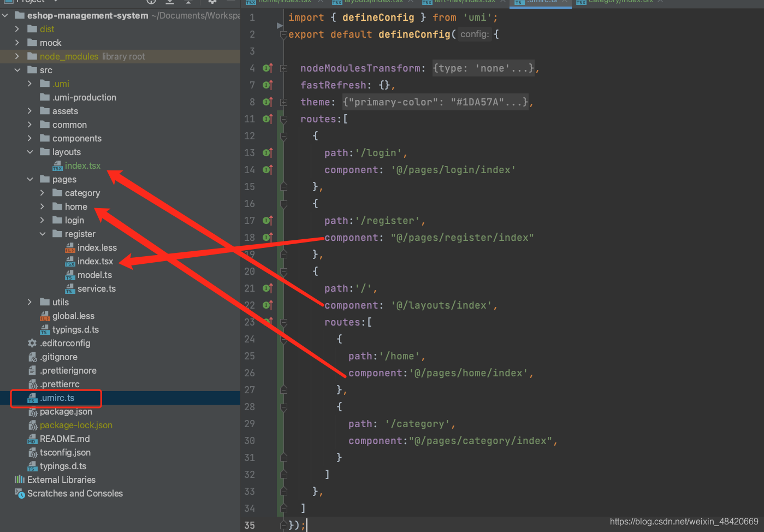Click the JSON file icon of package.json

point(32,412)
